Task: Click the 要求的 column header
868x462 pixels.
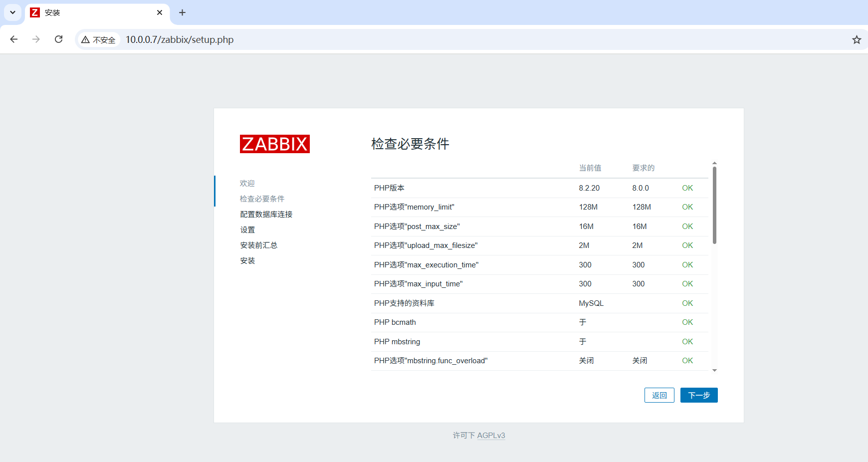Action: click(644, 168)
